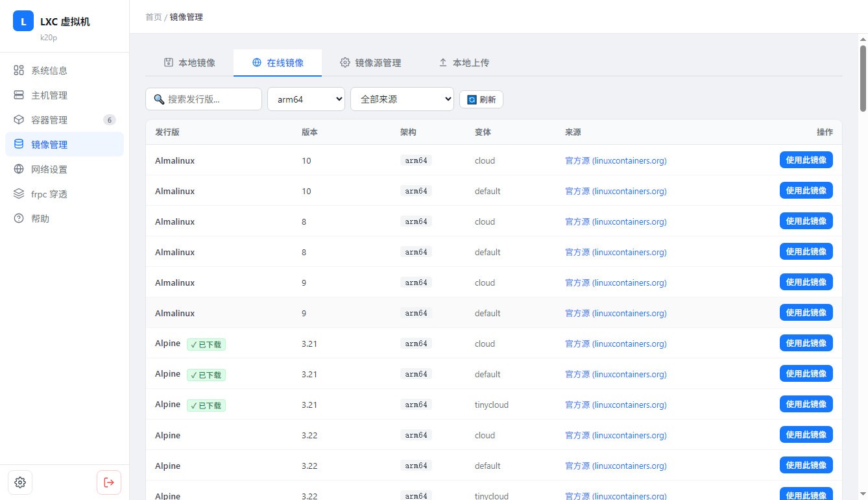
Task: Use Almalinux 10 cloud image
Action: [x=806, y=160]
